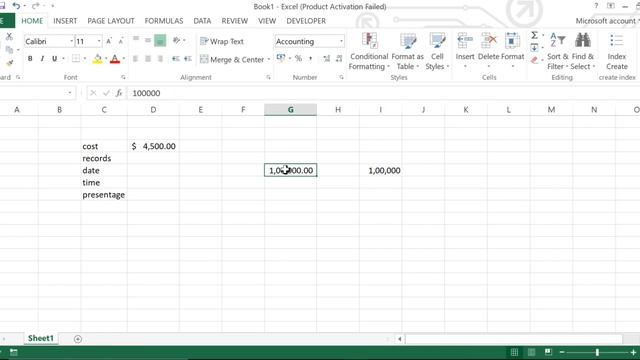Toggle Underline formatting

tap(54, 59)
